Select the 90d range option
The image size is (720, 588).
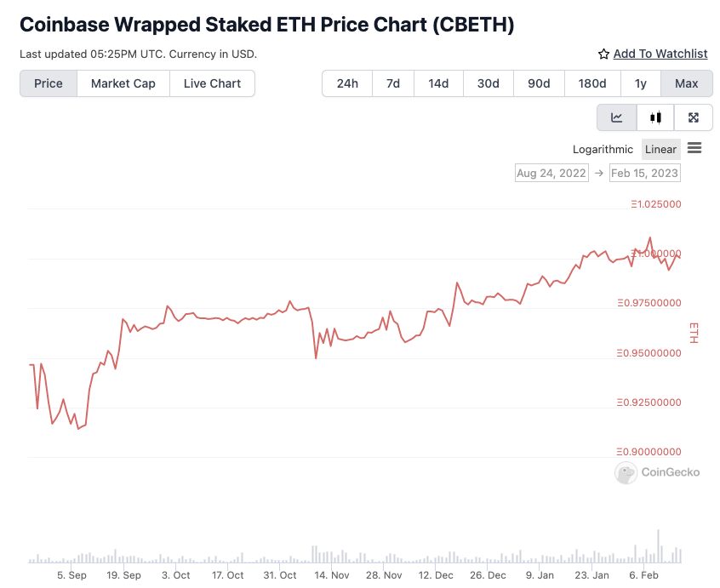coord(539,83)
